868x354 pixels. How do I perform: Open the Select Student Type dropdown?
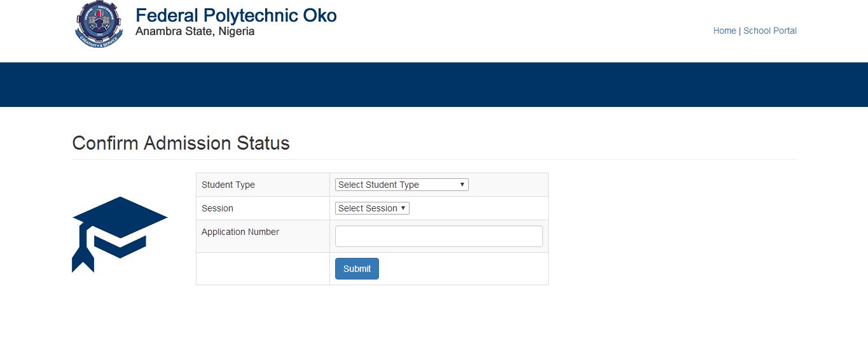(401, 185)
